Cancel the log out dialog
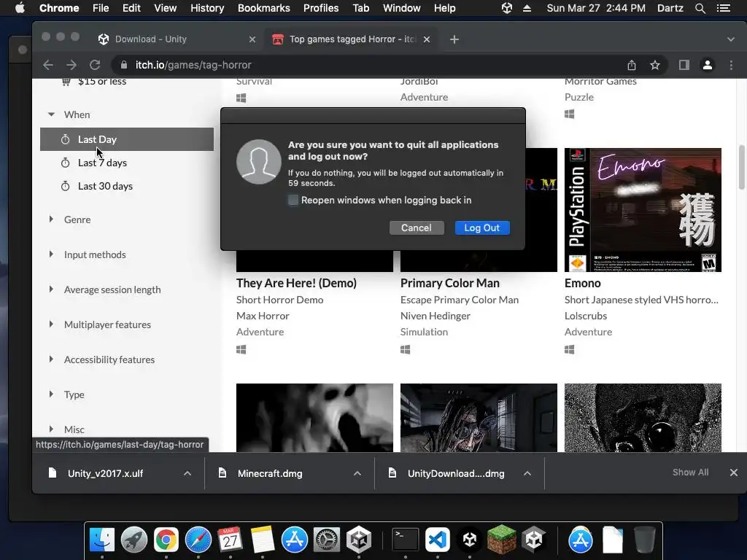Image resolution: width=747 pixels, height=560 pixels. pos(417,227)
